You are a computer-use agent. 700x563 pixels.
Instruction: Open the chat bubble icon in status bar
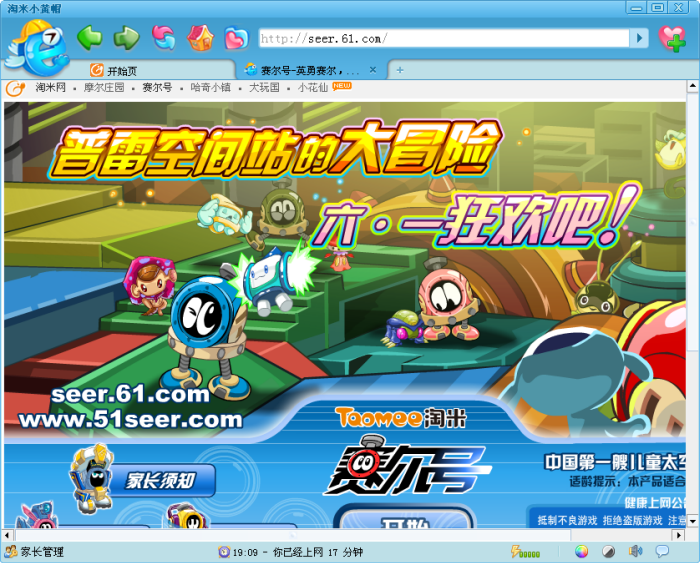(662, 552)
